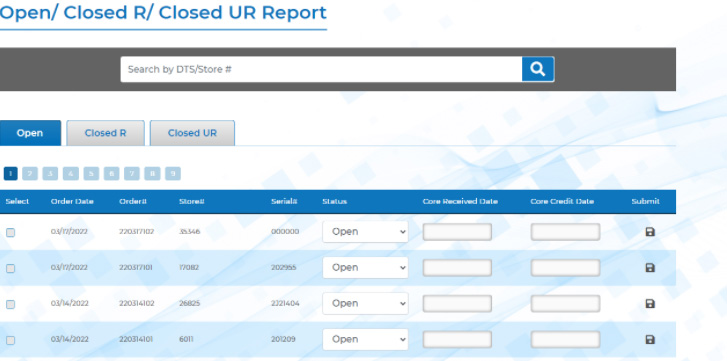This screenshot has height=361, width=727.
Task: Click the magnifier search button
Action: (538, 69)
